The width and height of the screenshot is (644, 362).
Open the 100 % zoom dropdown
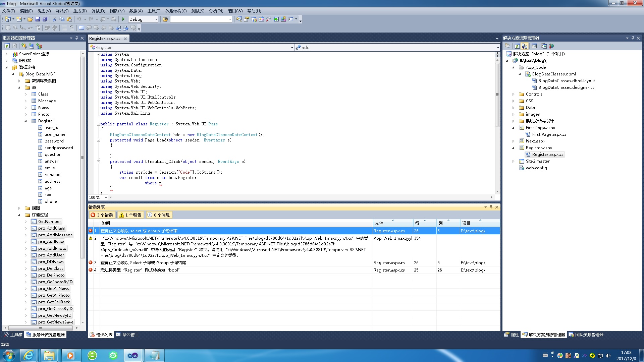(x=106, y=197)
